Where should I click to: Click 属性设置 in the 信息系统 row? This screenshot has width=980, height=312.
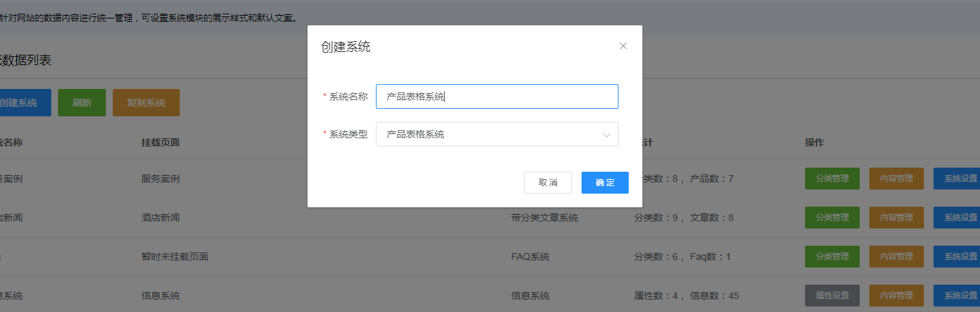pos(832,296)
